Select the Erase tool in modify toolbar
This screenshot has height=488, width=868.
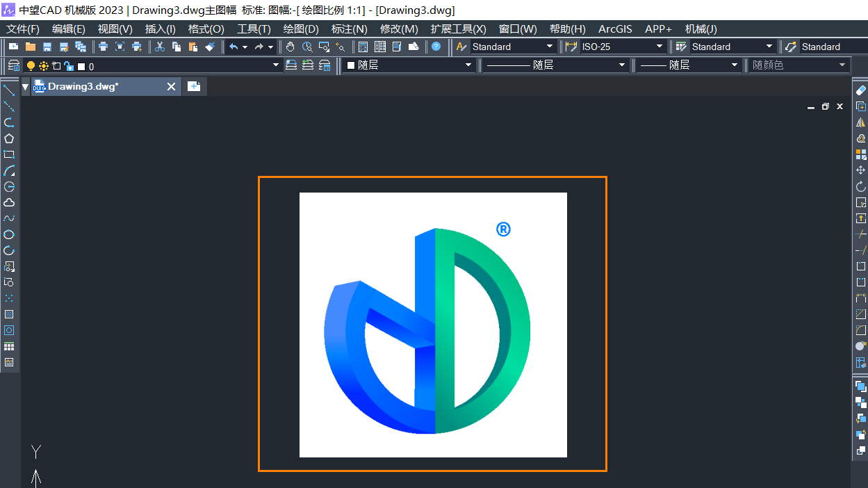pos(860,90)
